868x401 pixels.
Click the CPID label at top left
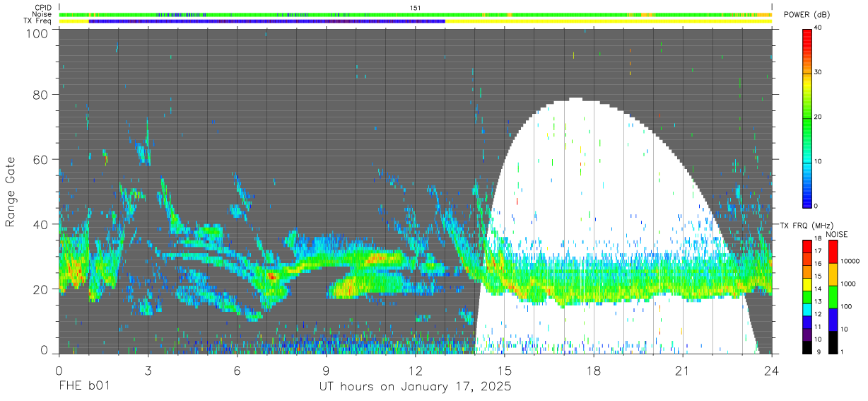(x=42, y=8)
